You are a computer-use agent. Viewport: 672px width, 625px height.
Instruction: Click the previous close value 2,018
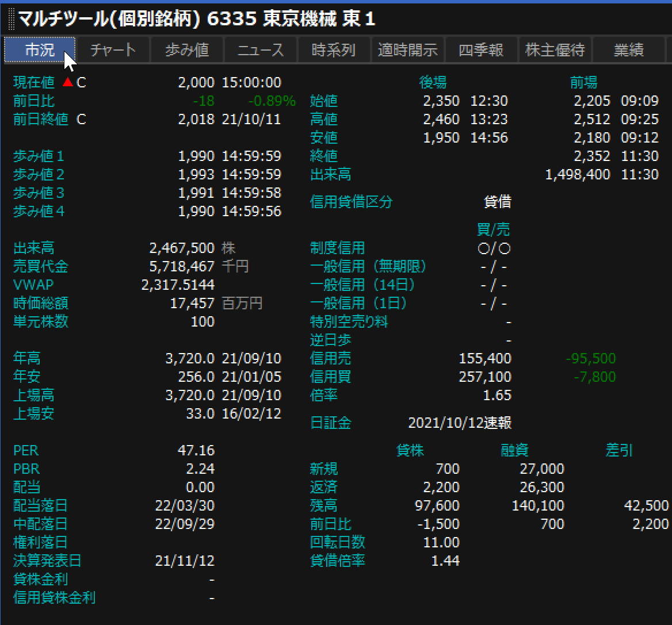pos(196,119)
